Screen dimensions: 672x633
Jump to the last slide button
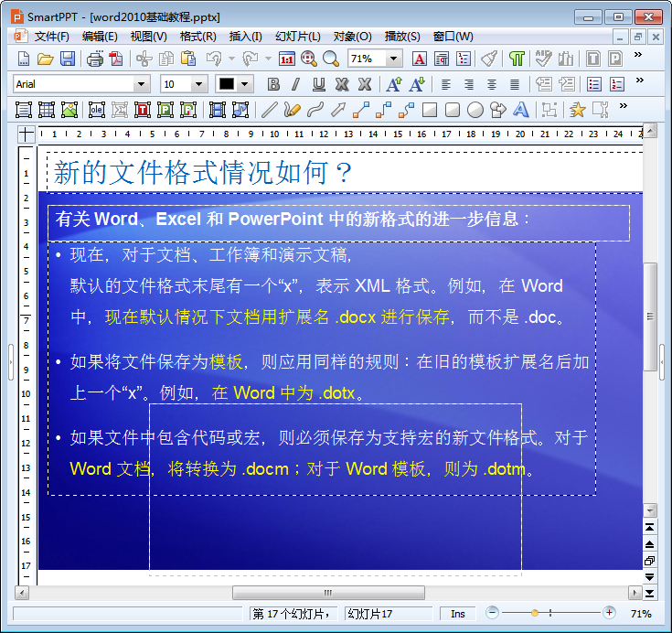coord(650,593)
